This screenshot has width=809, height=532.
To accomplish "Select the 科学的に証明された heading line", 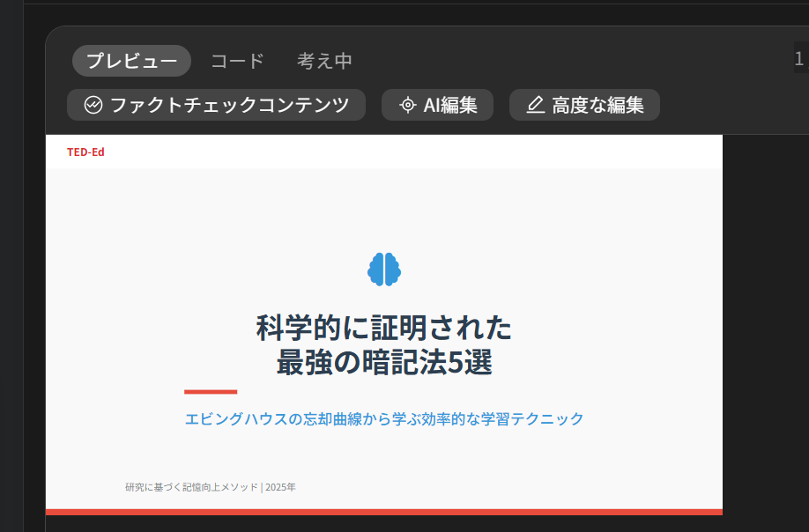I will 385,325.
